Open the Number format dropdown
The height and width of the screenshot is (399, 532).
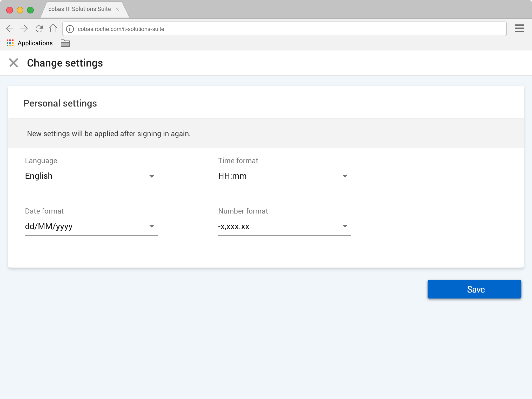(x=284, y=226)
